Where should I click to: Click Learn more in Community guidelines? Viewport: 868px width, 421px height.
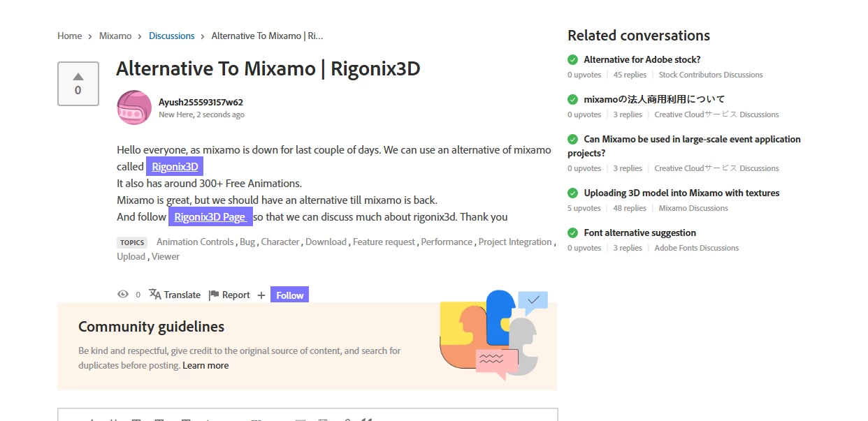(x=205, y=365)
